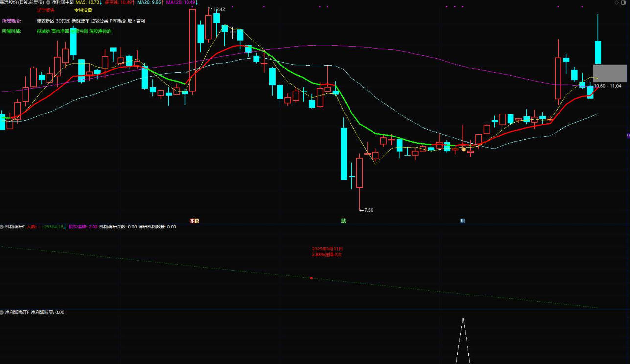Click the 涨榜 event marker below the chart

[x=194, y=221]
